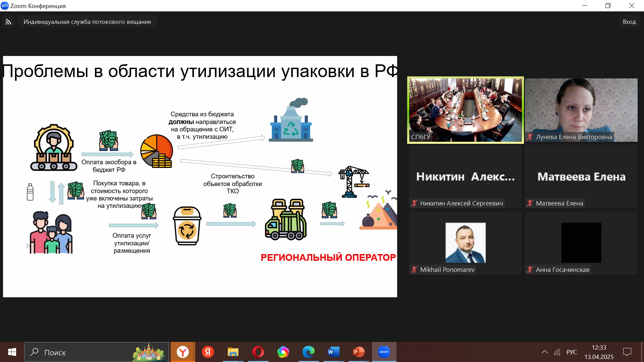Open Individual streaming service label
644x362 pixels.
coord(87,22)
